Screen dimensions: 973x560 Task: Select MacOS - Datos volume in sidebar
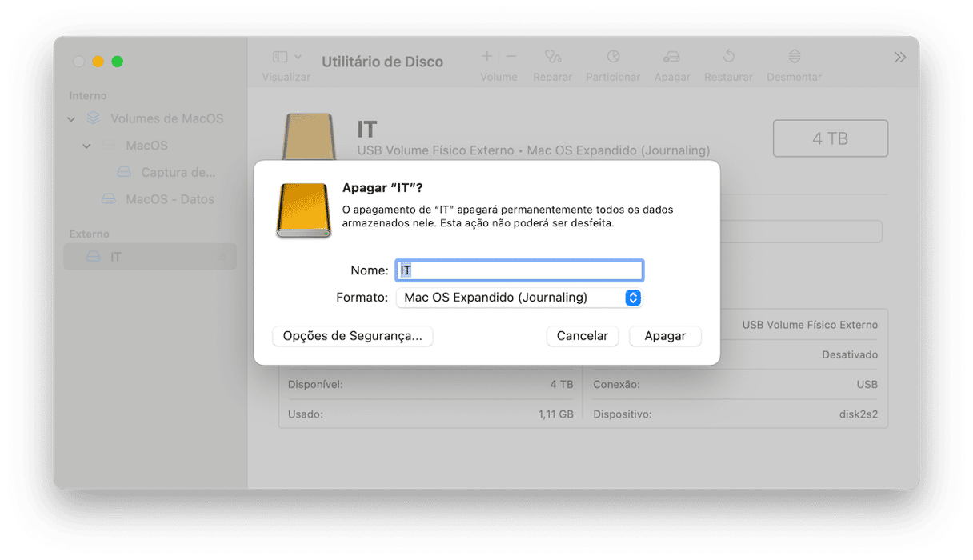[x=170, y=199]
